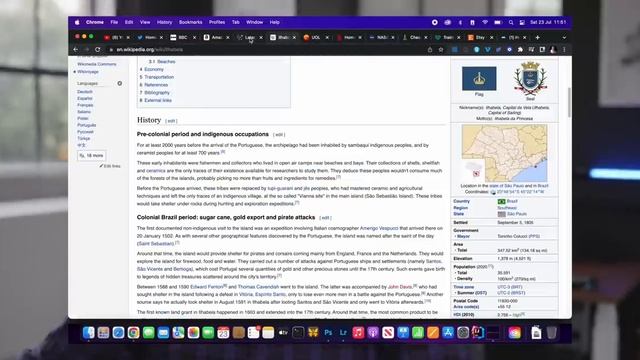Open Photos from the Dock

click(x=193, y=333)
